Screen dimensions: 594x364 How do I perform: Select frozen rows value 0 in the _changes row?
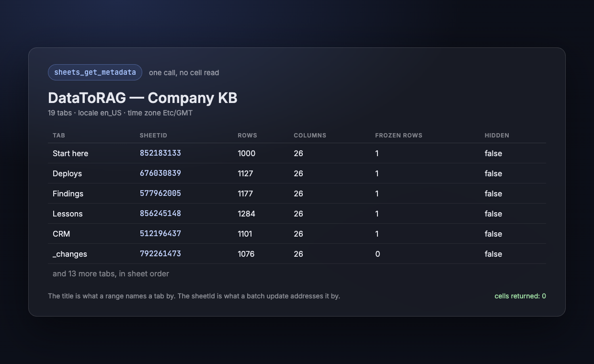(377, 254)
